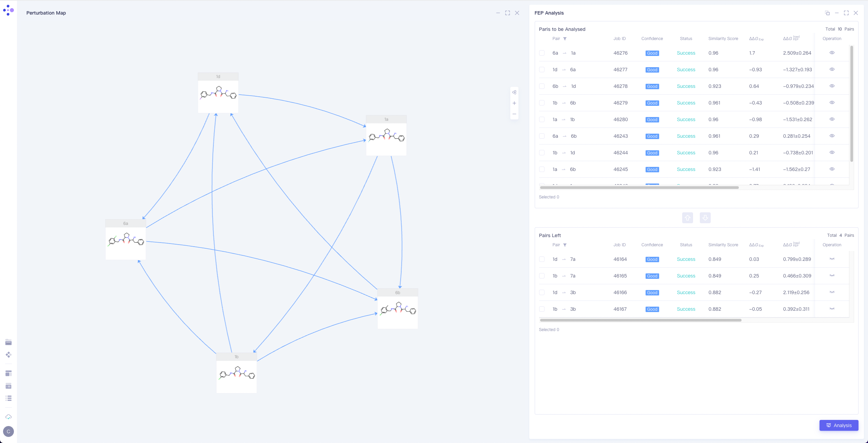Viewport: 868px width, 443px height.
Task: Click Success status for job 46165
Action: (686, 276)
